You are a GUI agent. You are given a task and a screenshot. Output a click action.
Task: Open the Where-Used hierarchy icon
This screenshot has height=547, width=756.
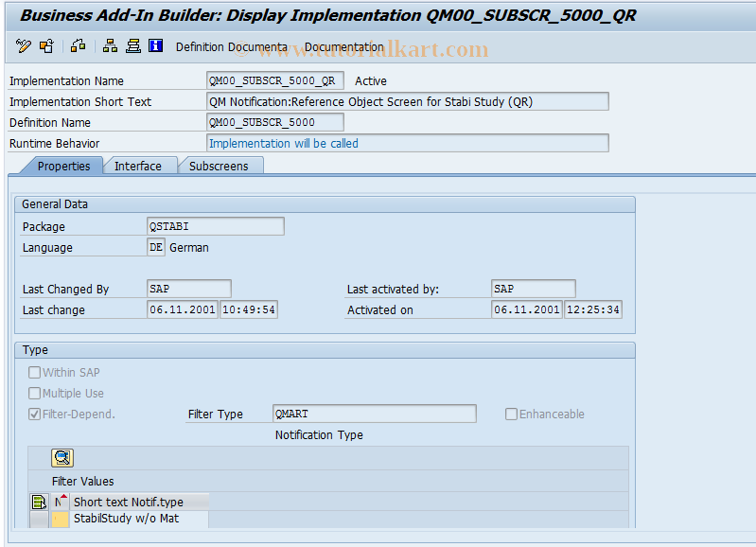pyautogui.click(x=110, y=46)
